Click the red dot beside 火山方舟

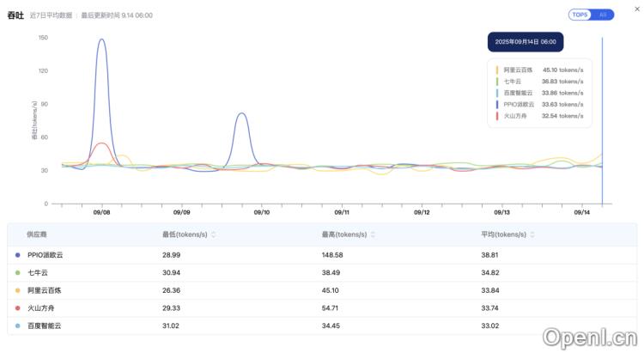point(17,307)
